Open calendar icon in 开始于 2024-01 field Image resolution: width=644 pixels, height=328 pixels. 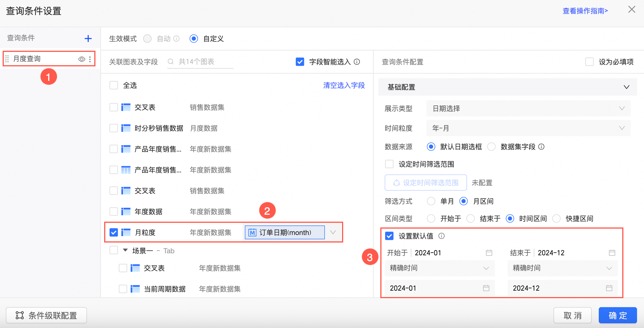pos(489,253)
